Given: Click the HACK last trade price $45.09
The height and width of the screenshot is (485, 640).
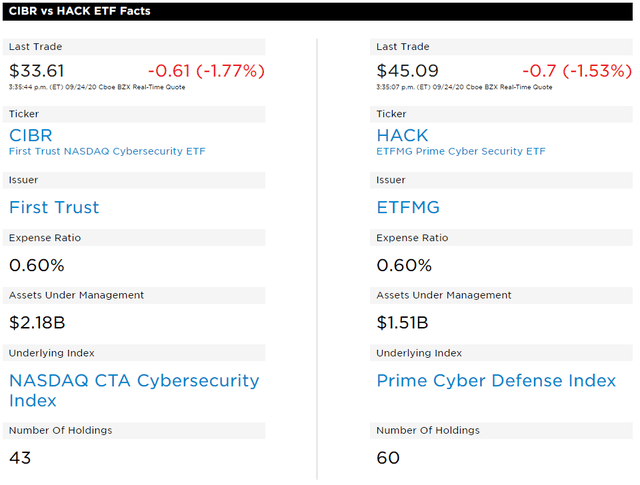Looking at the screenshot, I should 407,71.
